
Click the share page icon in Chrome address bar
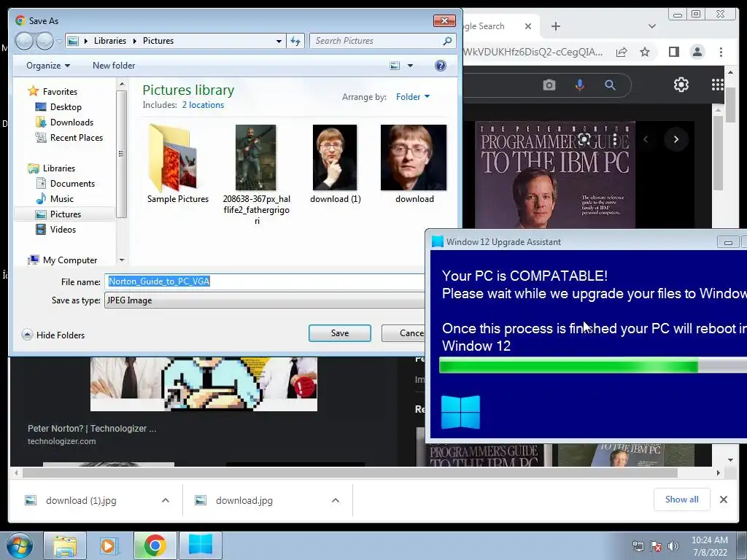[x=622, y=52]
